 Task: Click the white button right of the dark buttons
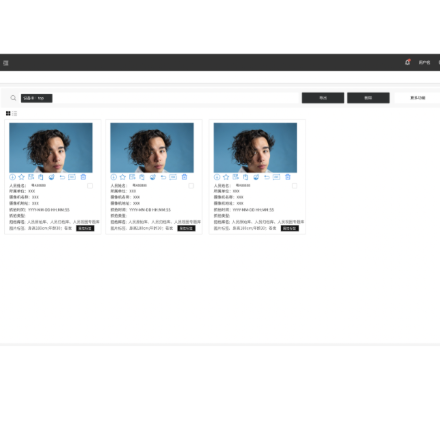click(417, 98)
